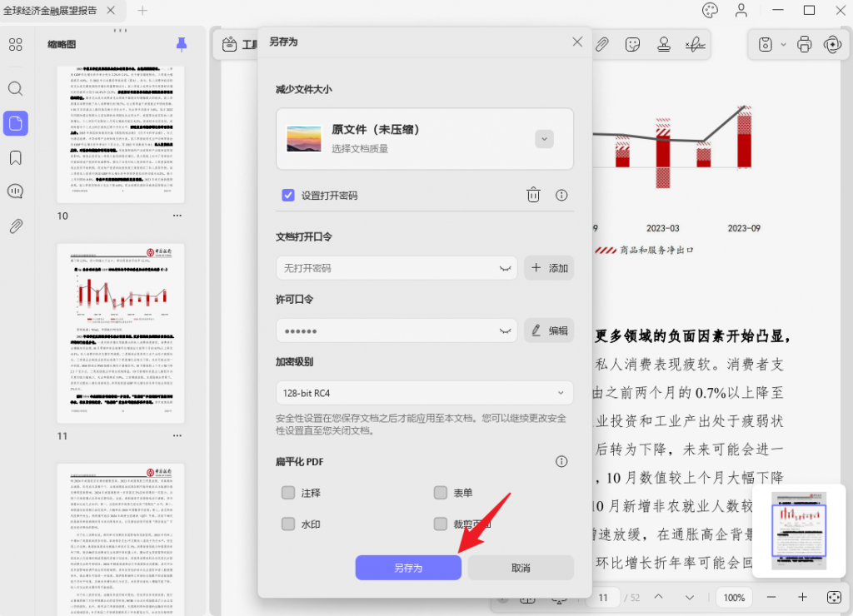This screenshot has width=853, height=616.
Task: Select the page 12 thumbnail
Action: click(121, 540)
